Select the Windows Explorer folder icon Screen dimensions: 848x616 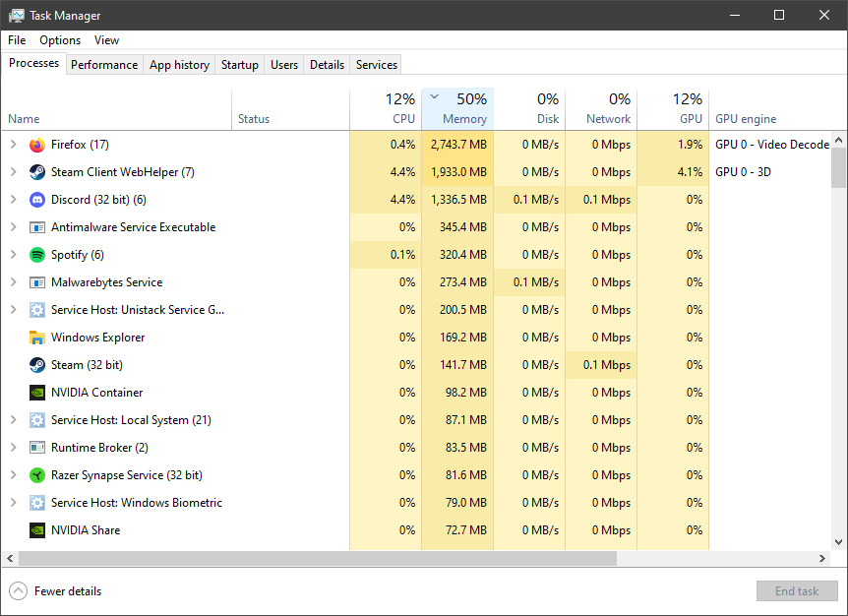click(36, 338)
